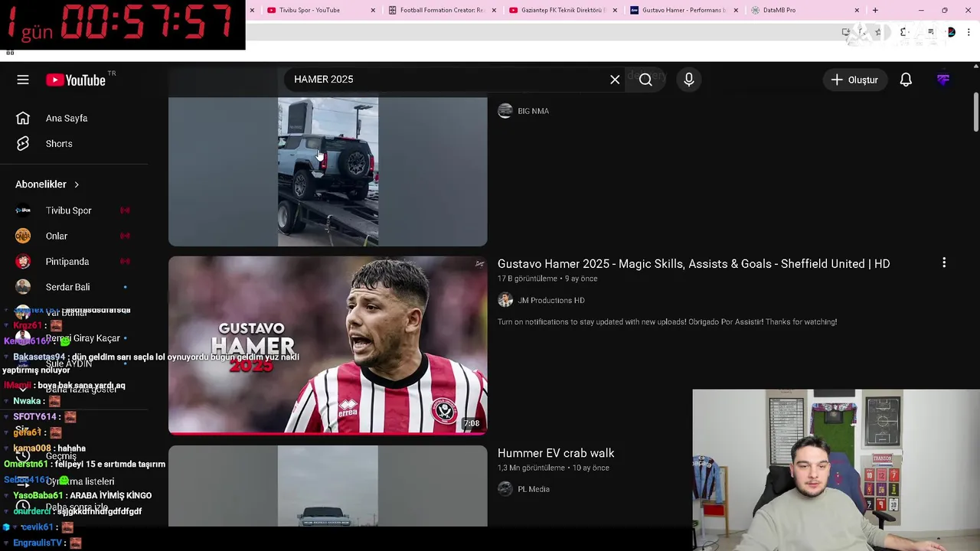
Task: Click the magnifier search button
Action: click(645, 80)
